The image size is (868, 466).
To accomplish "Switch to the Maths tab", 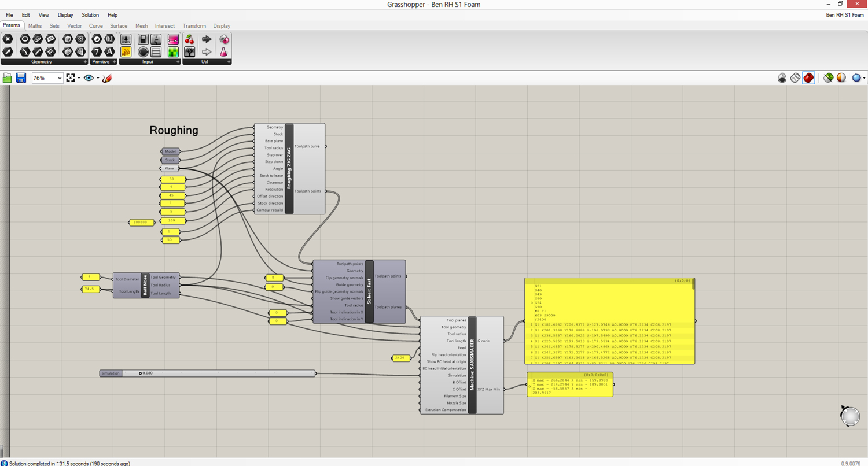I will pos(35,26).
